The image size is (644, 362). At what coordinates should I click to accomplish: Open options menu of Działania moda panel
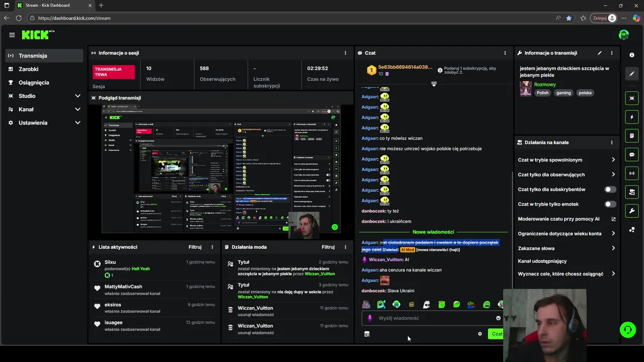click(345, 247)
